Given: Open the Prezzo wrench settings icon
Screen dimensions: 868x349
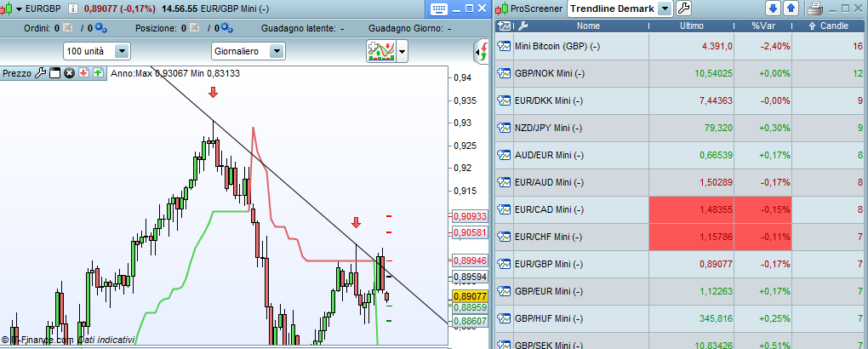Looking at the screenshot, I should [40, 73].
